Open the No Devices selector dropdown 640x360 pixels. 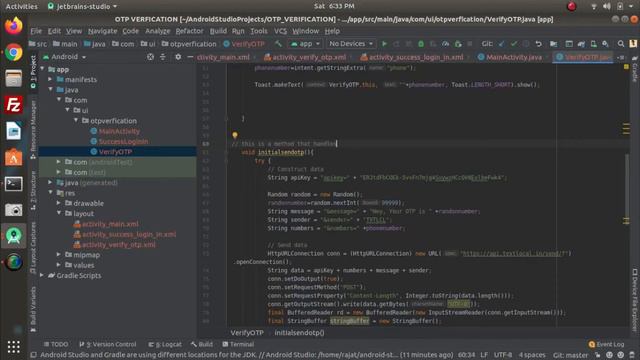point(351,44)
